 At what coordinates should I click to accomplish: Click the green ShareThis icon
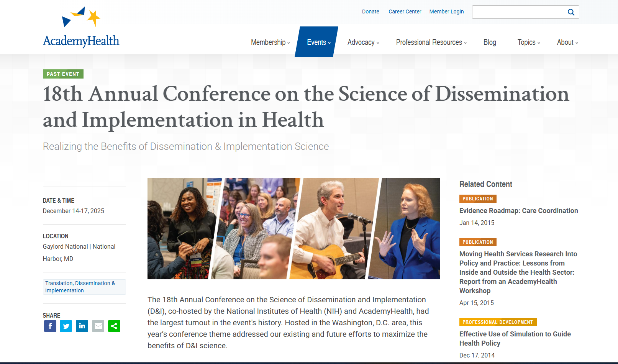click(114, 326)
